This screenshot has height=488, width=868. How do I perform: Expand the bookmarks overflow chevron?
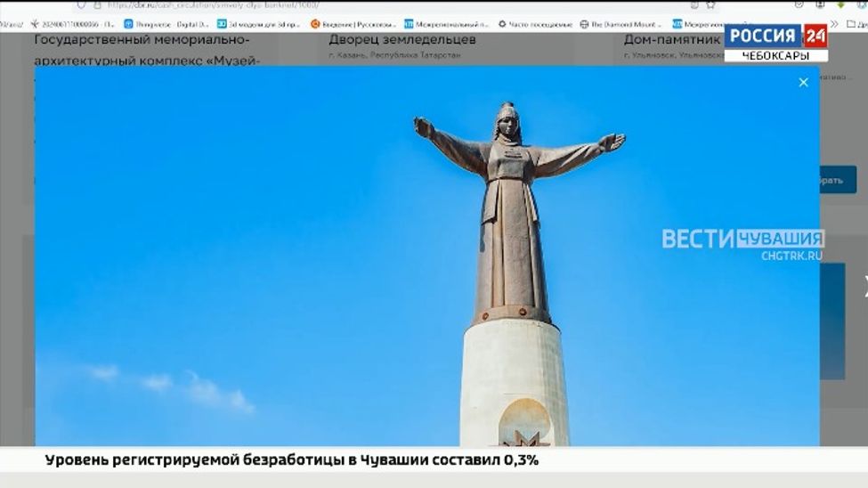(x=835, y=24)
